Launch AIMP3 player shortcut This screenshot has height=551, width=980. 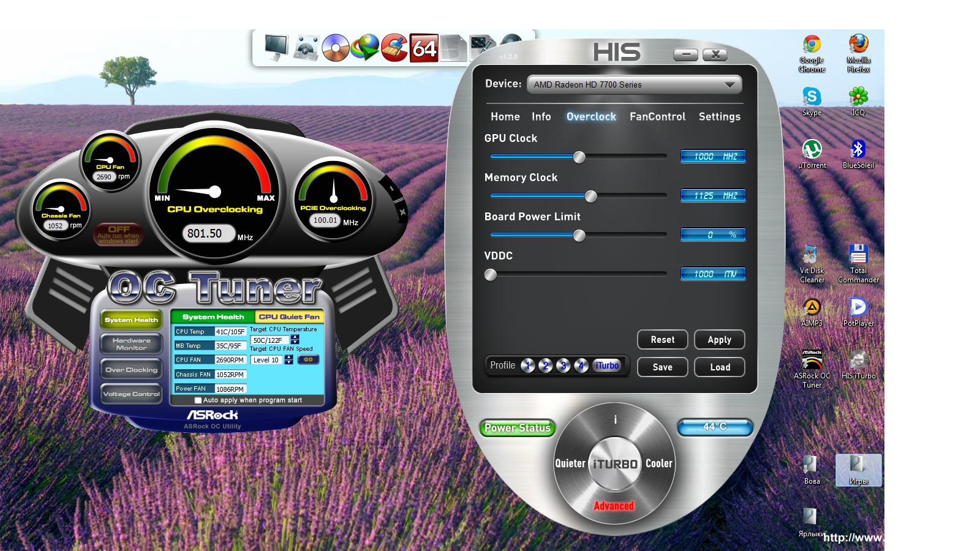812,312
